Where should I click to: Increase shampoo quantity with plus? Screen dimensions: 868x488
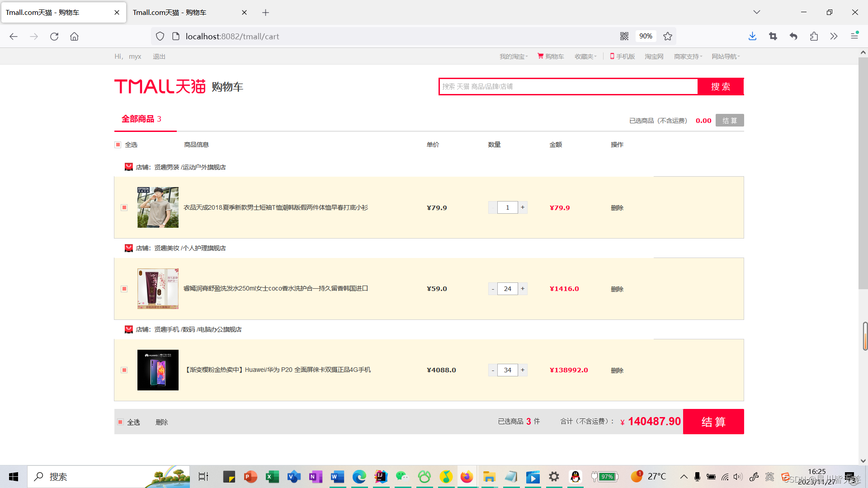tap(523, 289)
